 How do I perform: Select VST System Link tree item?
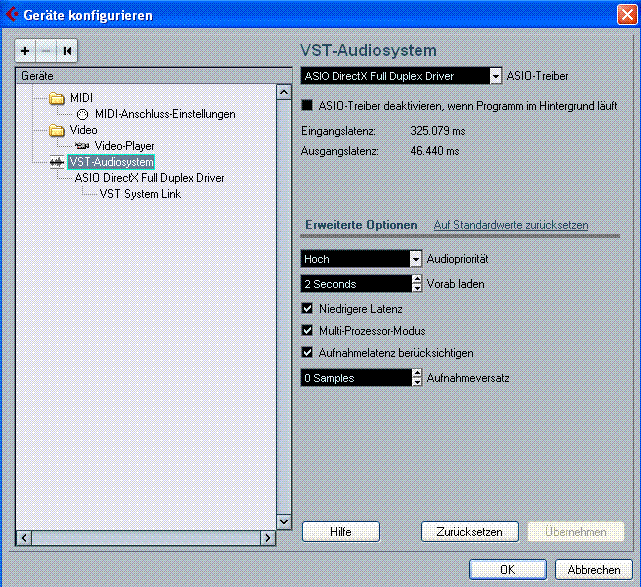click(x=140, y=194)
